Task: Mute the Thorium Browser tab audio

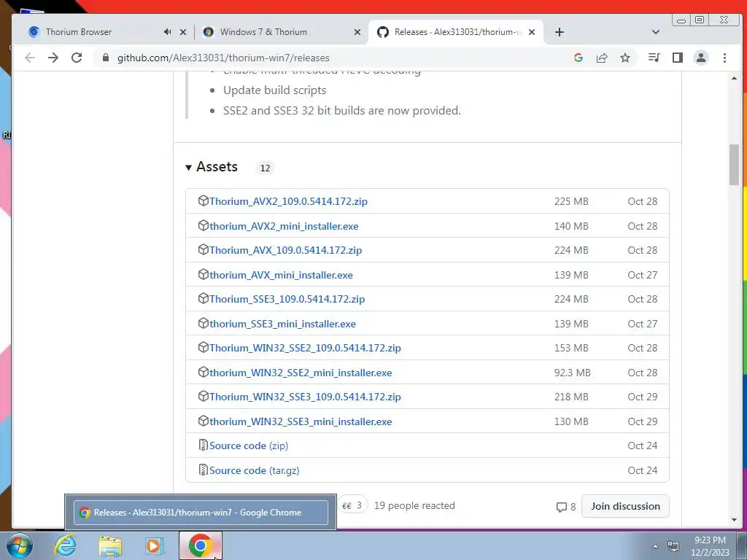Action: point(167,32)
